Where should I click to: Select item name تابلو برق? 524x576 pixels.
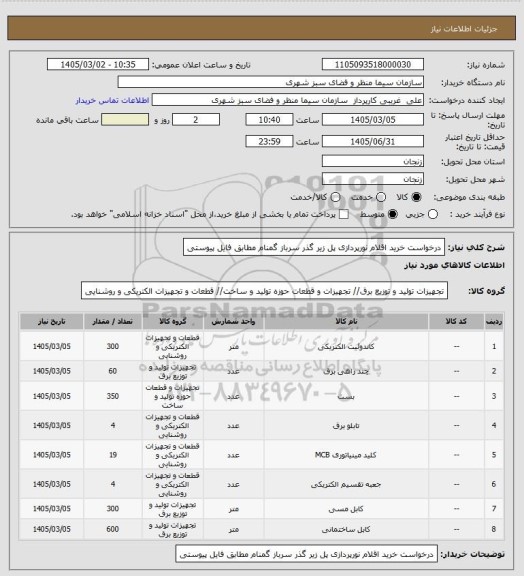pyautogui.click(x=346, y=425)
